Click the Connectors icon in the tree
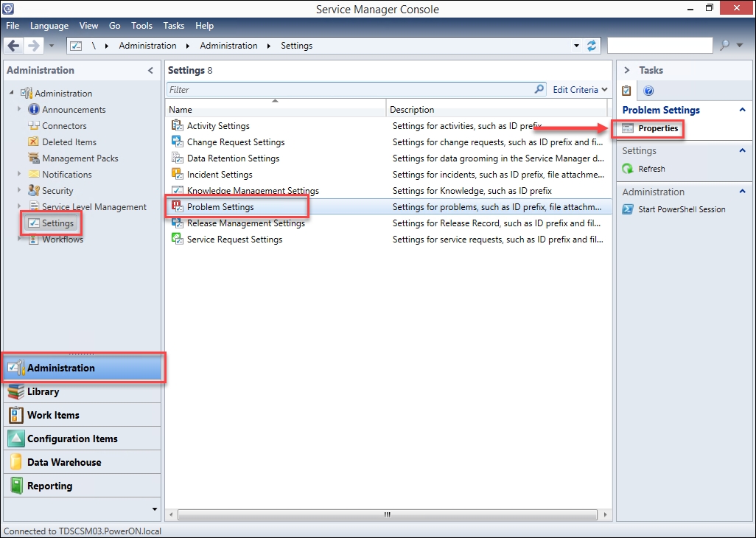This screenshot has height=538, width=756. (x=34, y=126)
